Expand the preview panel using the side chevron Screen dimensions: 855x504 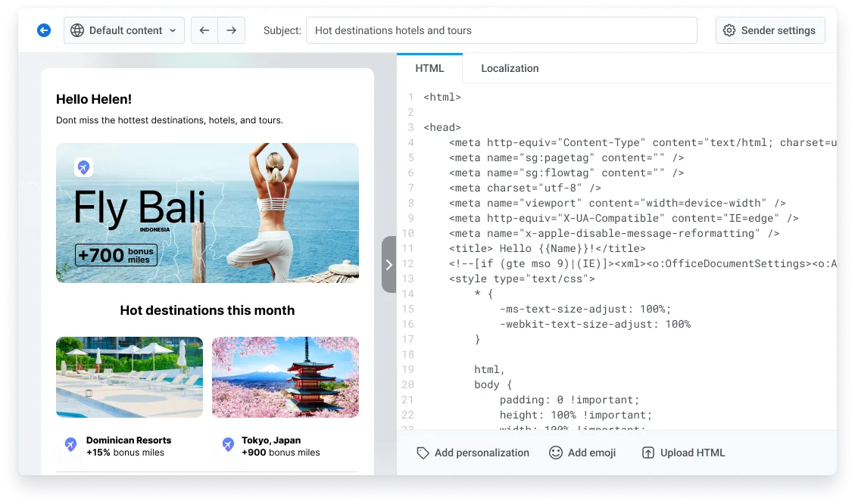(388, 265)
